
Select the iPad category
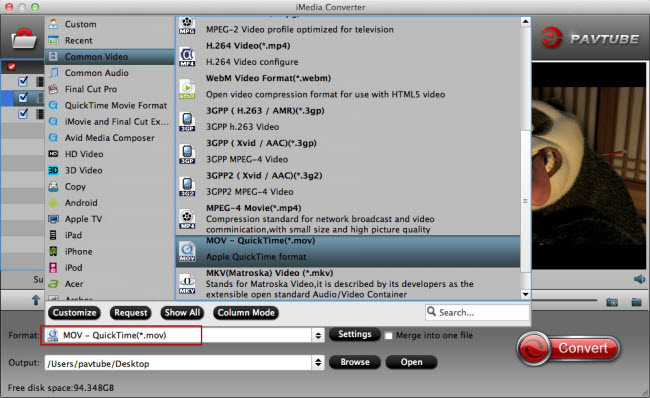click(109, 235)
